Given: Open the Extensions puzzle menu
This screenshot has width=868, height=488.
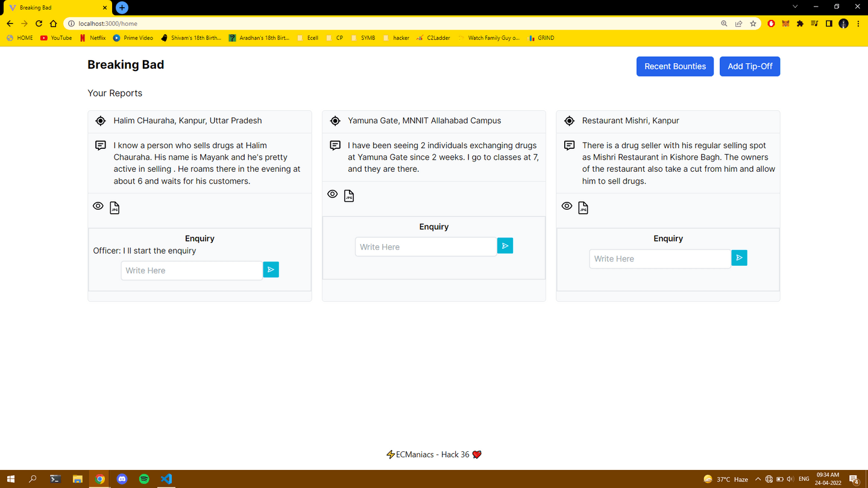Looking at the screenshot, I should pyautogui.click(x=800, y=23).
